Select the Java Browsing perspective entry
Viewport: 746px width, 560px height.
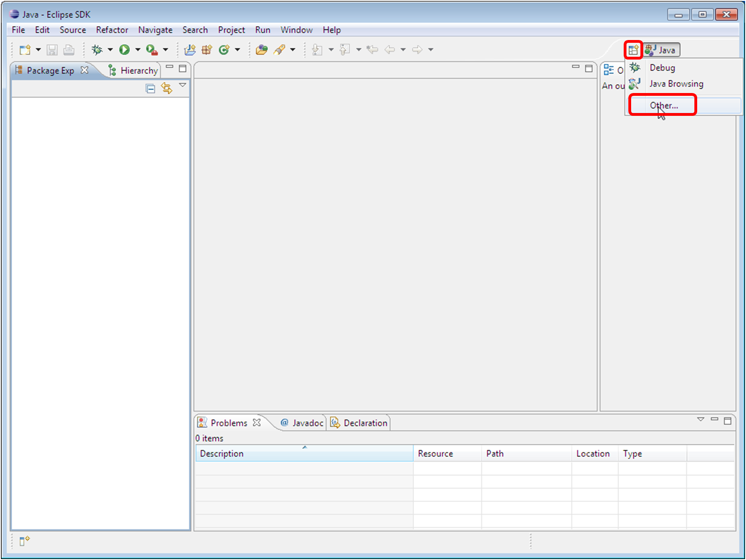click(676, 84)
